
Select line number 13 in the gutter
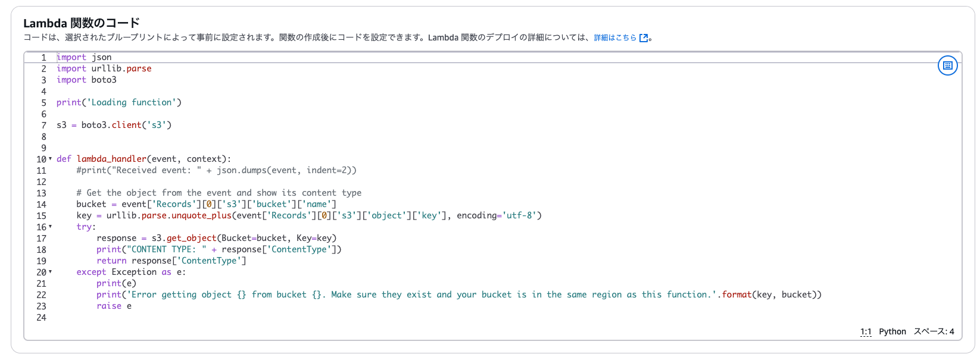point(41,193)
